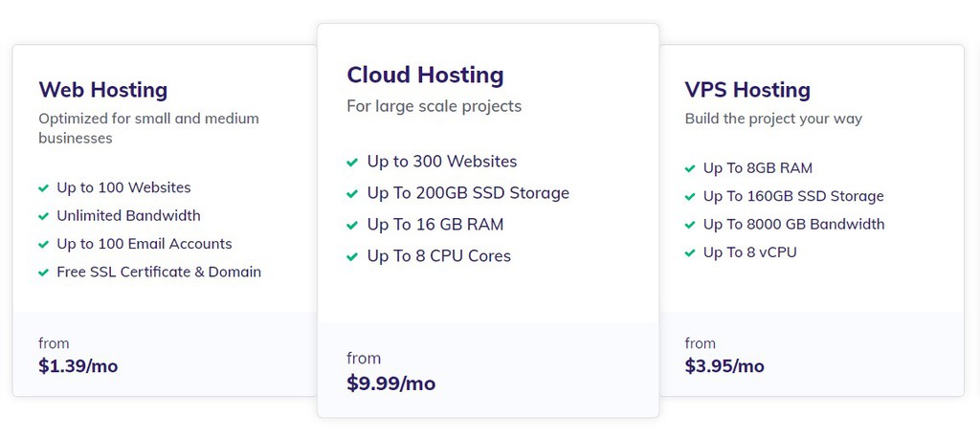Click checkmark icon next to Unlimited Bandwidth

43,216
